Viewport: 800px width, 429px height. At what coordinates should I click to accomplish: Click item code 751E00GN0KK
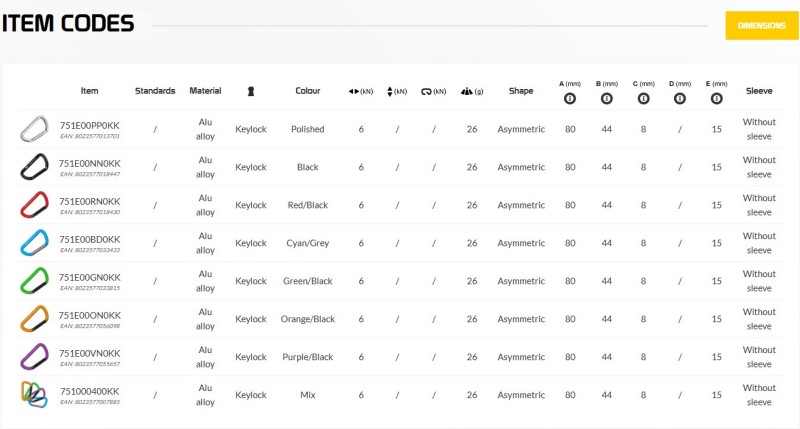[90, 277]
